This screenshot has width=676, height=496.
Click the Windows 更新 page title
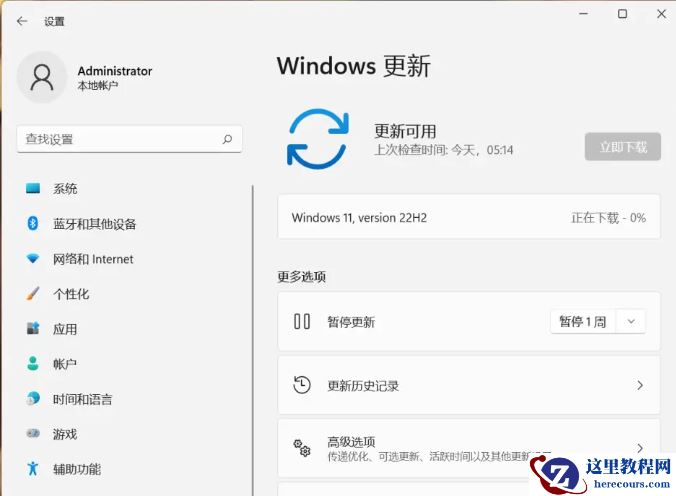(x=354, y=66)
